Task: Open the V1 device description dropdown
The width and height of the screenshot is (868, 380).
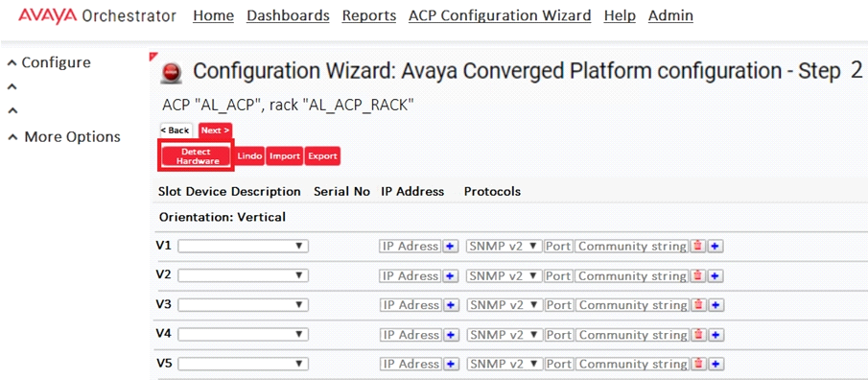Action: pyautogui.click(x=243, y=246)
